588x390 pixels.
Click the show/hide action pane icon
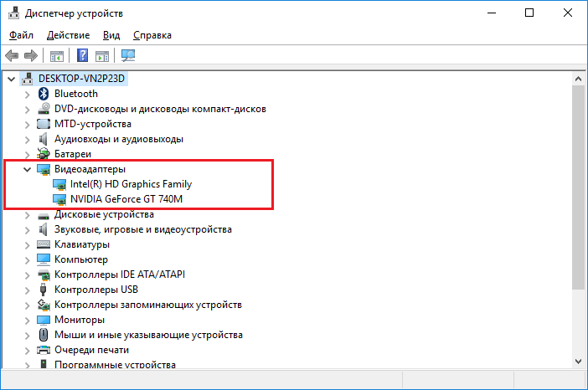102,56
